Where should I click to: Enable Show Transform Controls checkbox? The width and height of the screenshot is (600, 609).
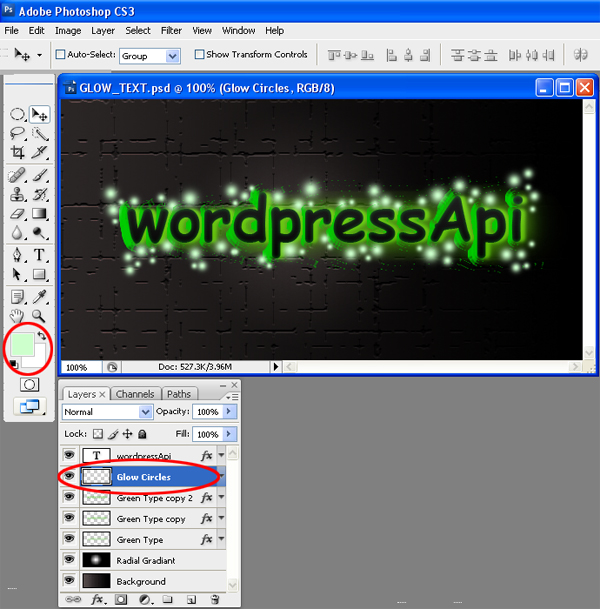[x=199, y=54]
